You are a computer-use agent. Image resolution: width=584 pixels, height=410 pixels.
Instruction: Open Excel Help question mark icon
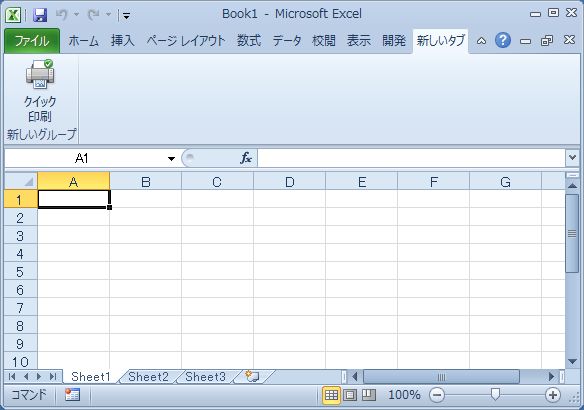503,40
